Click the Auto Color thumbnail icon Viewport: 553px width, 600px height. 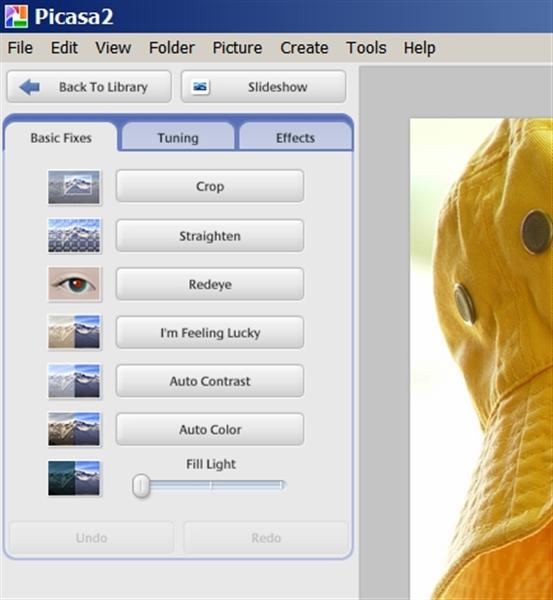click(74, 429)
